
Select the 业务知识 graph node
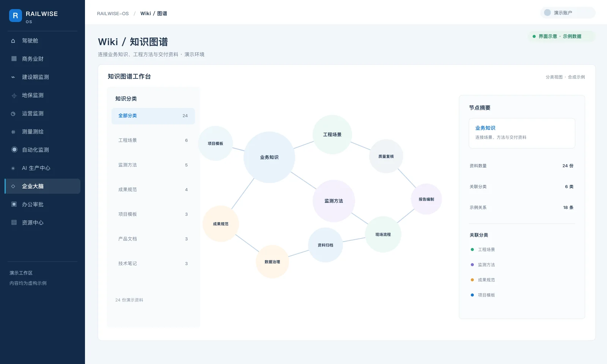pyautogui.click(x=269, y=157)
